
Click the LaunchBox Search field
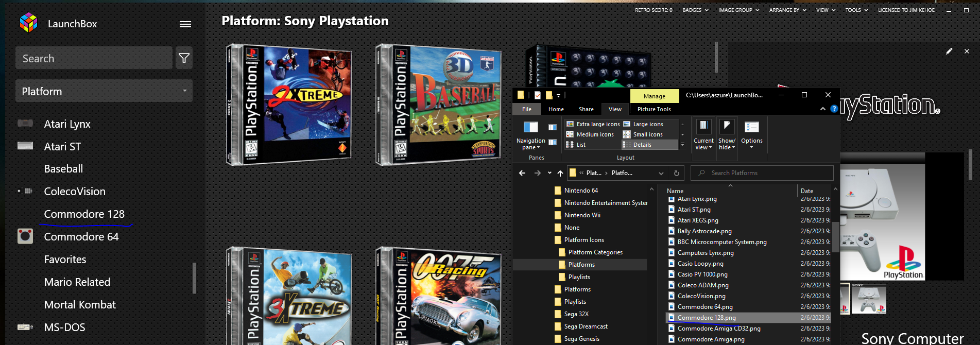click(94, 58)
